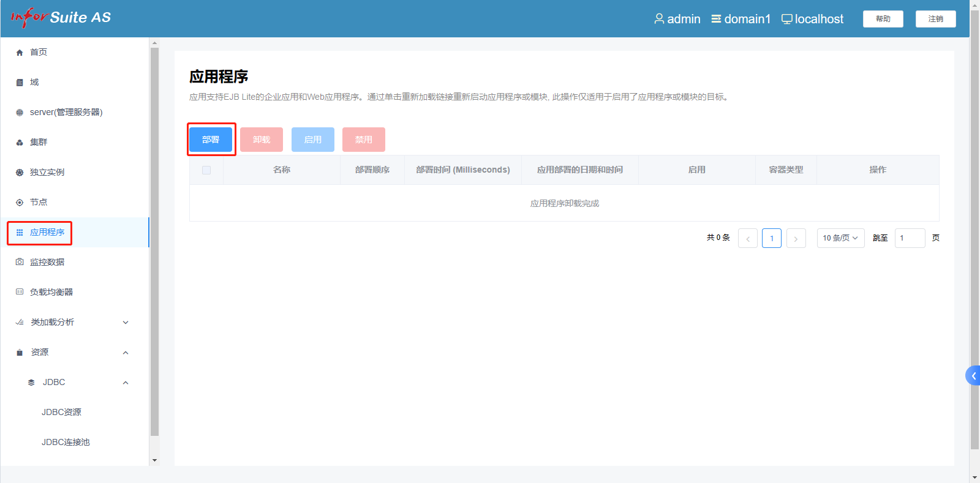This screenshot has height=483, width=980.
Task: Click the standalone instance icon beside 独立实例
Action: tap(20, 173)
